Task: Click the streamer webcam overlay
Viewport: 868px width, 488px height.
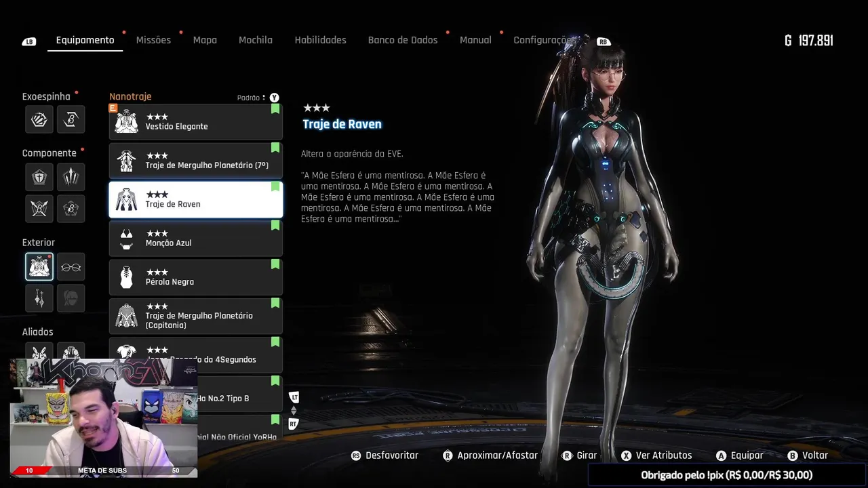Action: point(104,418)
